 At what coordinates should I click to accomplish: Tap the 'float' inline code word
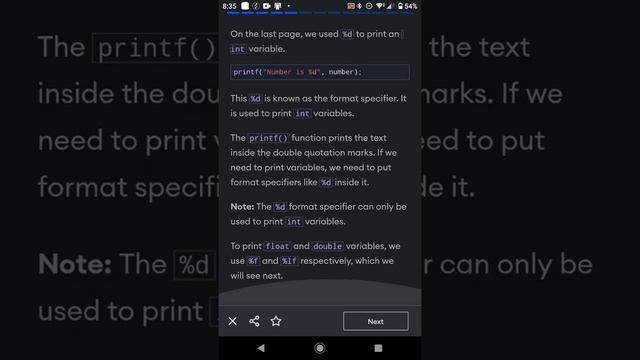click(x=277, y=246)
